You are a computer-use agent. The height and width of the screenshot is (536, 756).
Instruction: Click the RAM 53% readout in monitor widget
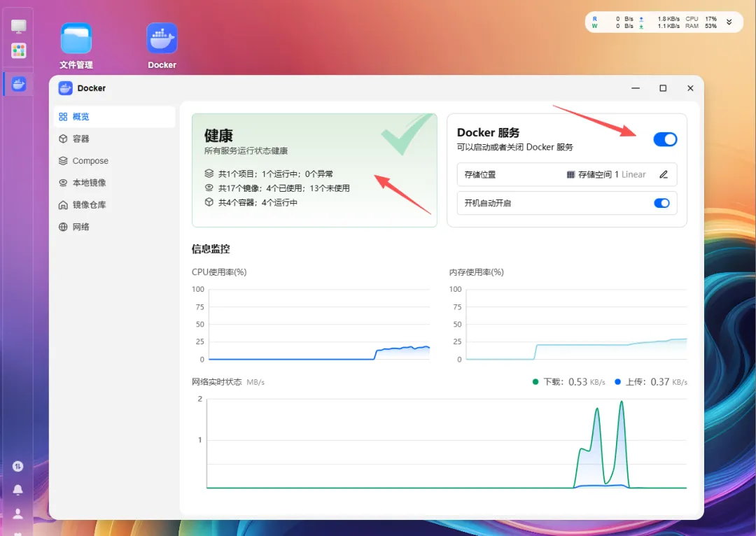(701, 26)
